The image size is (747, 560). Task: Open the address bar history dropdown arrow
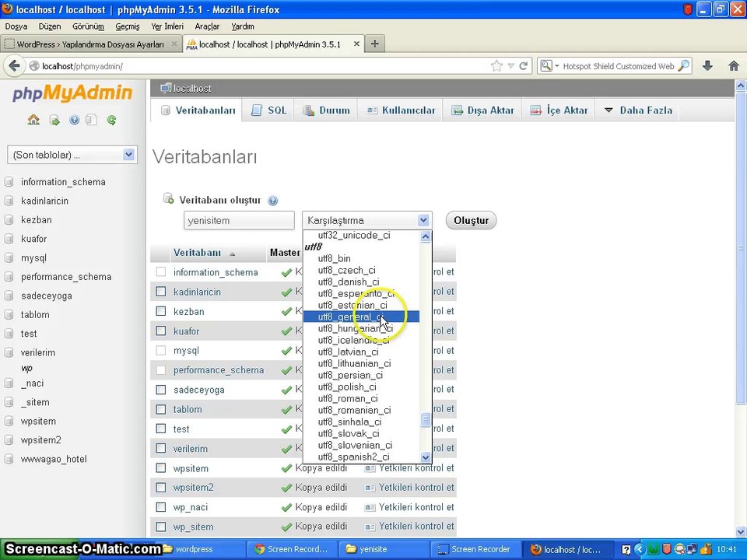click(x=510, y=65)
